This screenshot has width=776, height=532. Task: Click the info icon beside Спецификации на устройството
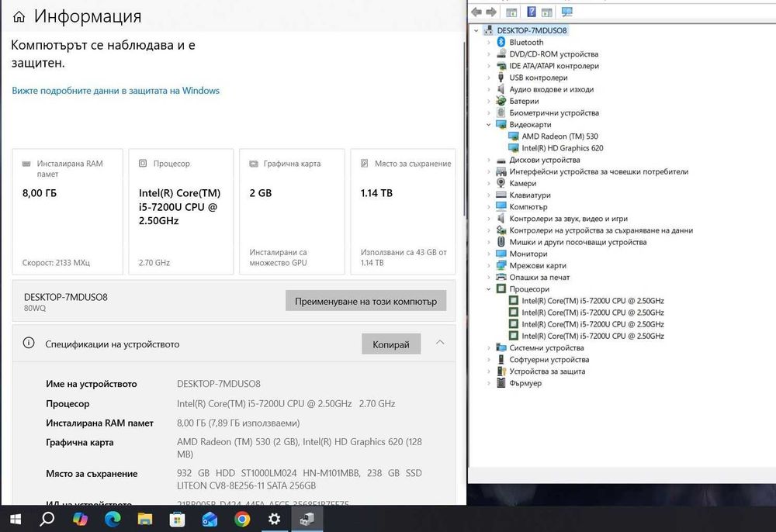pos(29,343)
